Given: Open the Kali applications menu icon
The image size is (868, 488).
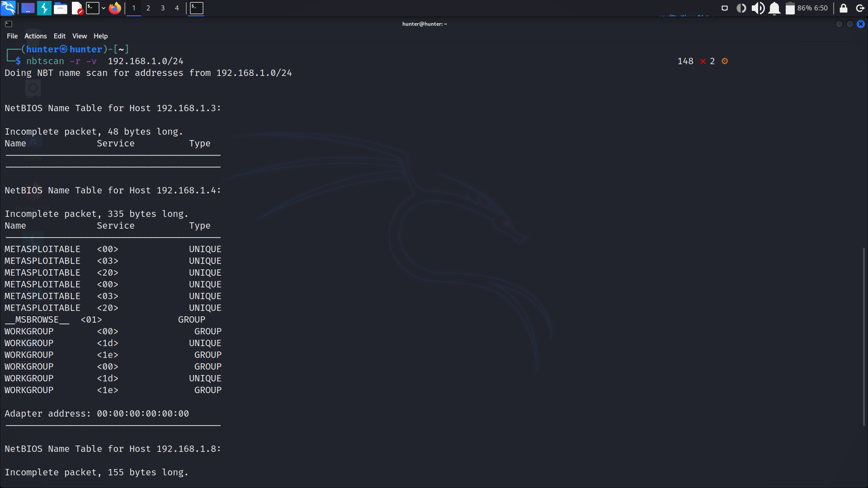Looking at the screenshot, I should [8, 8].
